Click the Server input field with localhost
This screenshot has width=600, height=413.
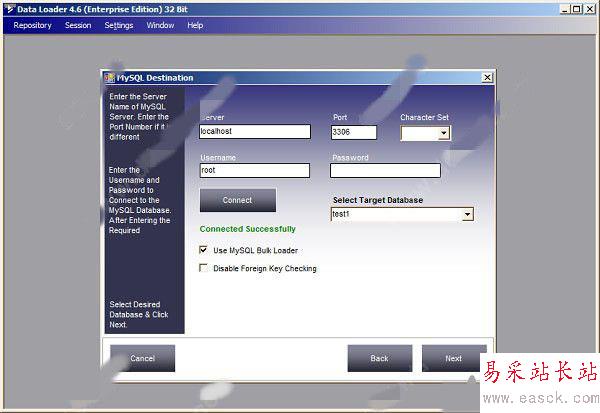tap(255, 131)
